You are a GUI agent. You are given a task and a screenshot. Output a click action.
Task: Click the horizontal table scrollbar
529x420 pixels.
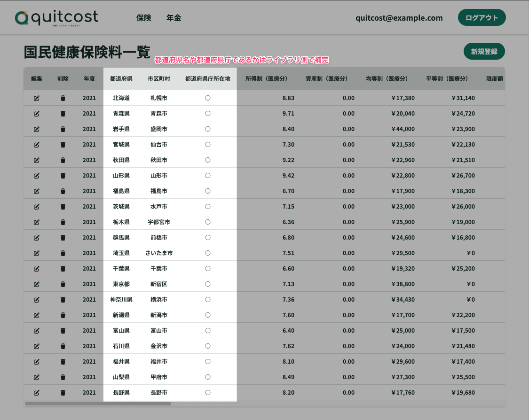98,404
